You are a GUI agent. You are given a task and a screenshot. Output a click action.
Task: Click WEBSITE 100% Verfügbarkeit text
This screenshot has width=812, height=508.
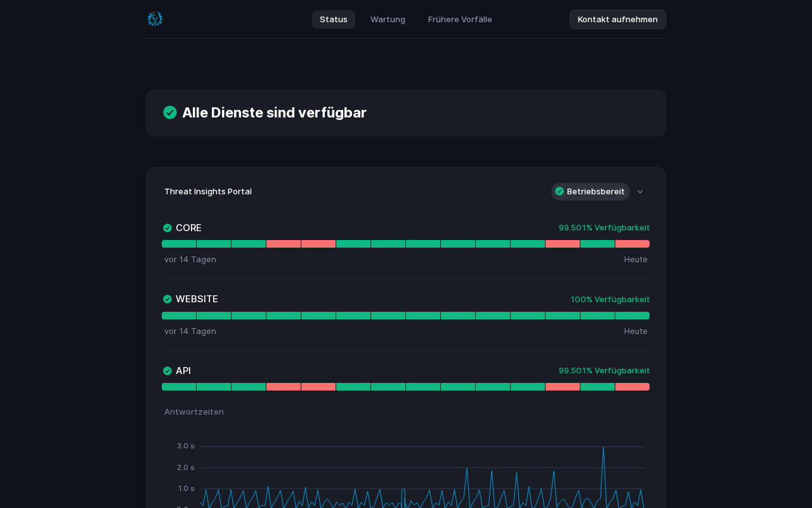[610, 299]
